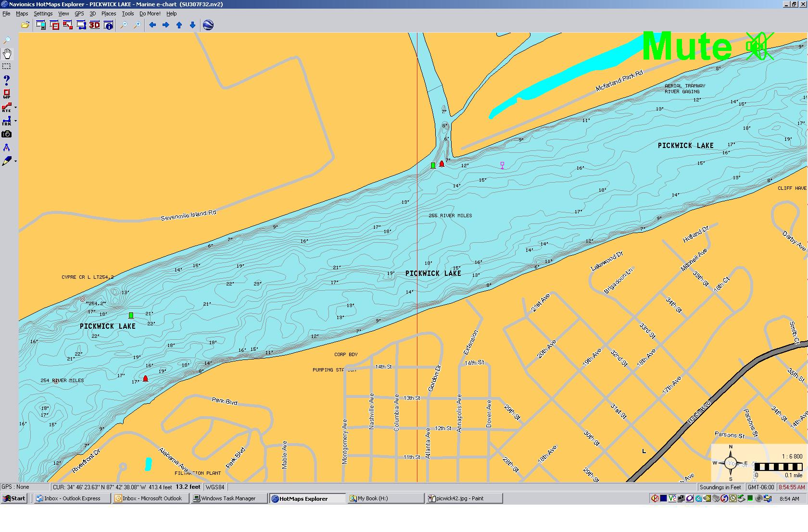Click the open folder icon
The height and width of the screenshot is (532, 808).
pos(25,25)
